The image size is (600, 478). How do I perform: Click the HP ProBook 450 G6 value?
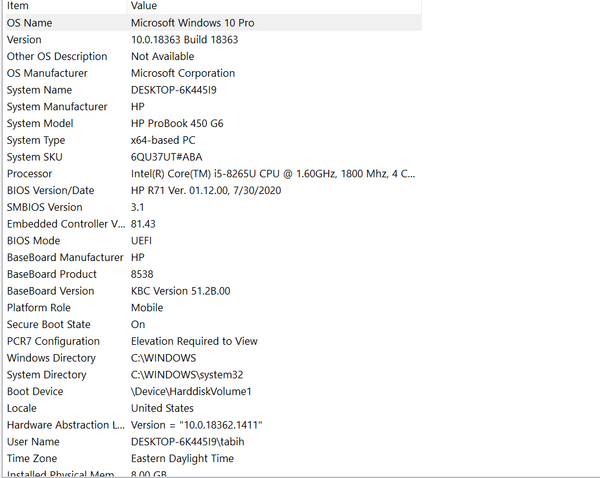click(x=177, y=123)
